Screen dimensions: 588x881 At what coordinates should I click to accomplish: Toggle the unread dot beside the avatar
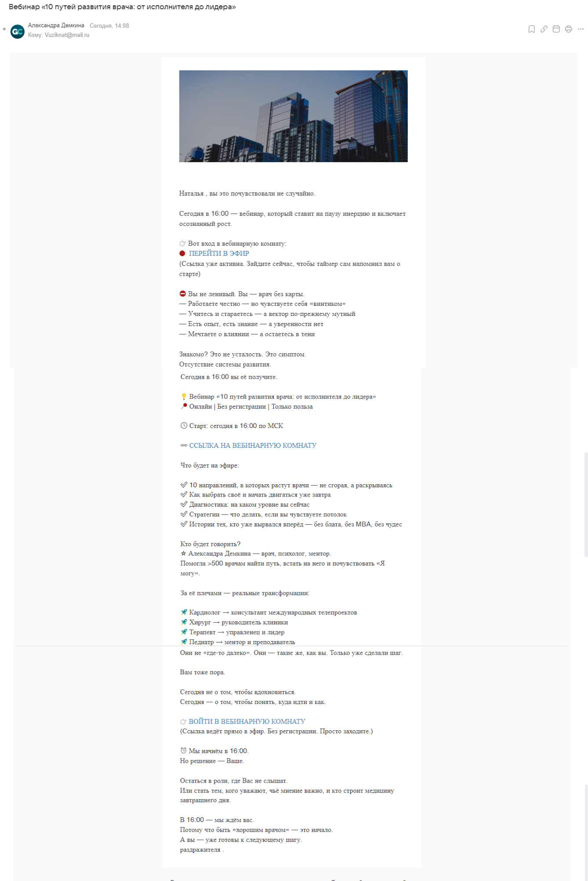point(4,29)
